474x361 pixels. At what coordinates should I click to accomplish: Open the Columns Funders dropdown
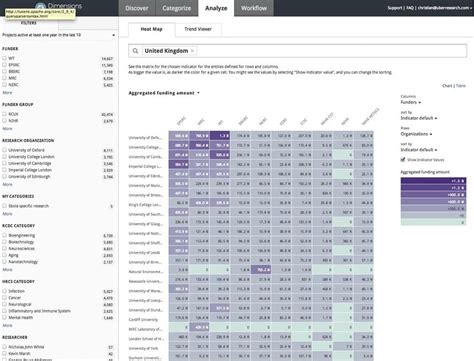[411, 102]
